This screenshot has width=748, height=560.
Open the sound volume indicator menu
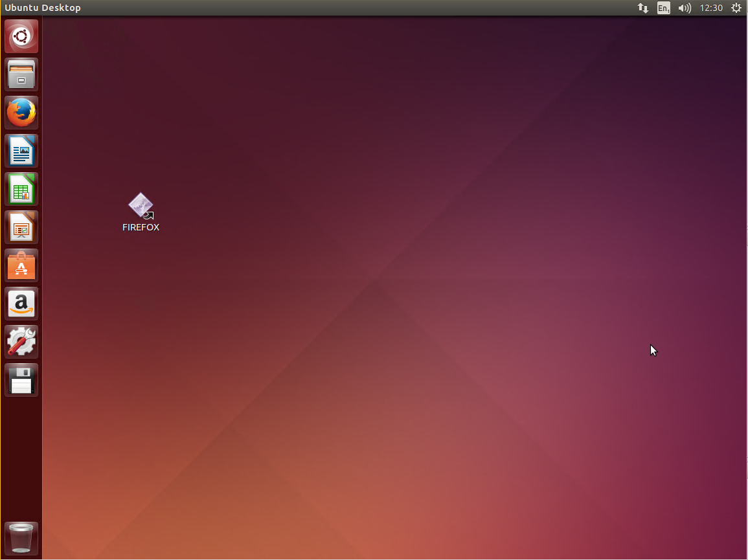click(x=685, y=8)
